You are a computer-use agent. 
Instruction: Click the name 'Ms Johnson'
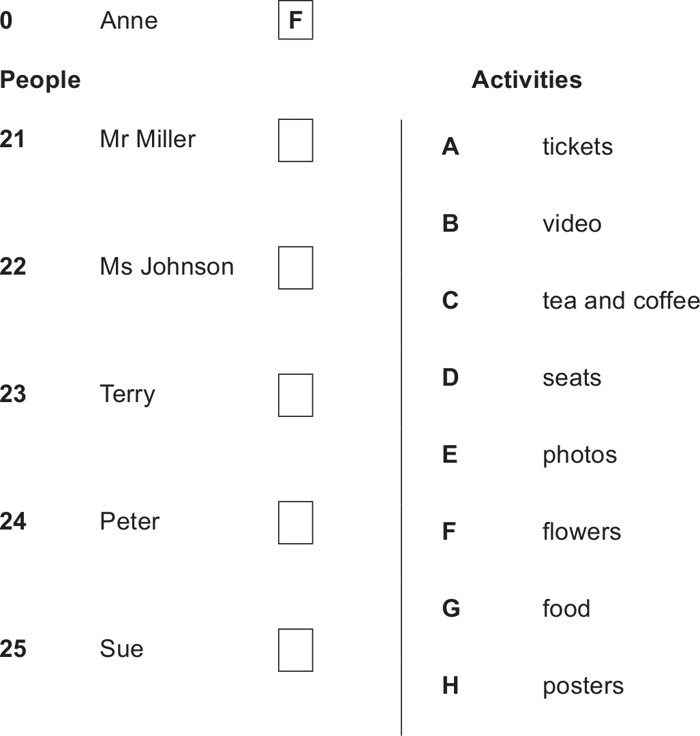166,266
